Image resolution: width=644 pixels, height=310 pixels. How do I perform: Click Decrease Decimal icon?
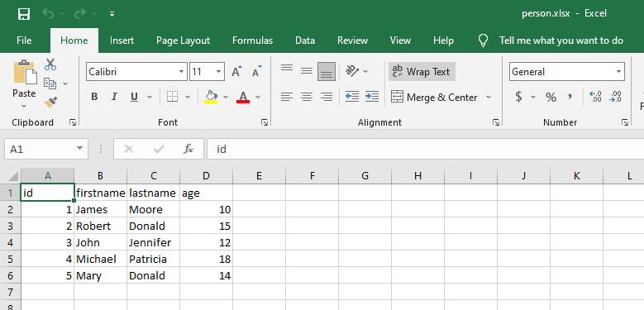click(x=615, y=97)
